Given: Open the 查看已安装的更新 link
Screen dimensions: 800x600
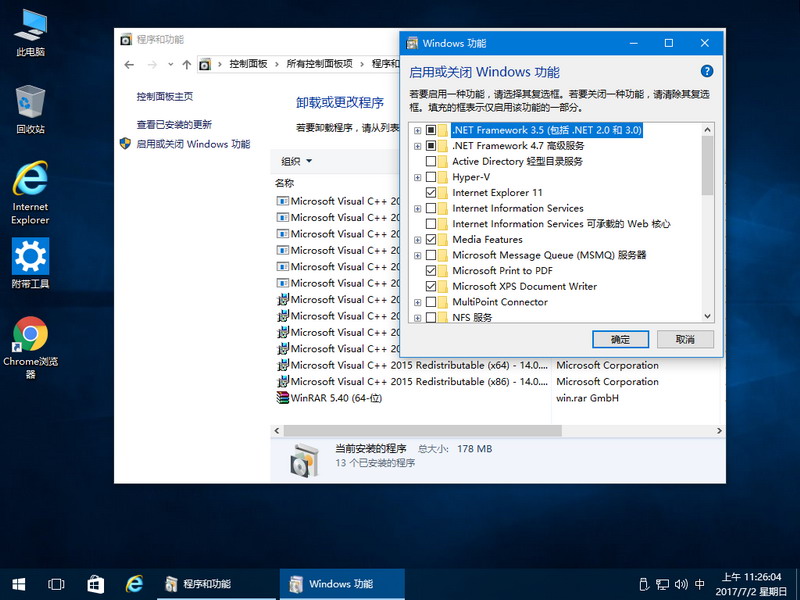Looking at the screenshot, I should (174, 124).
